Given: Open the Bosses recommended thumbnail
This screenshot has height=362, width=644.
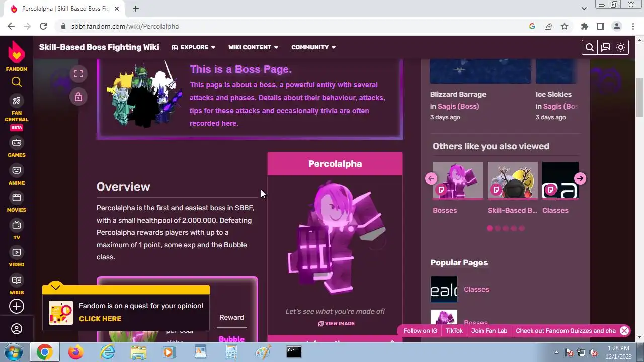Looking at the screenshot, I should [458, 180].
